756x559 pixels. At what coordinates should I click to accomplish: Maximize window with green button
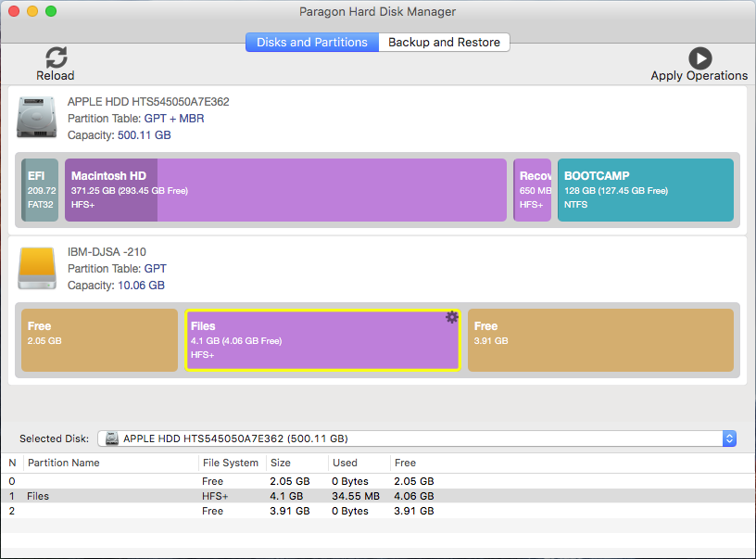pos(51,11)
